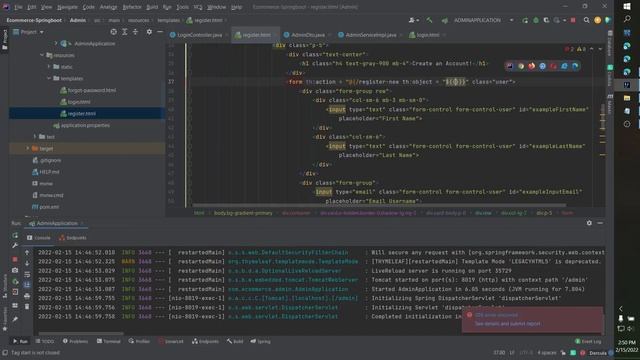640x360 pixels.
Task: Expand the target folder
Action: [28, 149]
